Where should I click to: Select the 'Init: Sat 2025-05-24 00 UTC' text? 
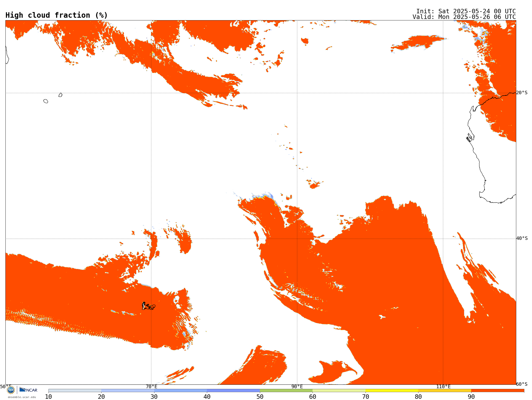(466, 11)
